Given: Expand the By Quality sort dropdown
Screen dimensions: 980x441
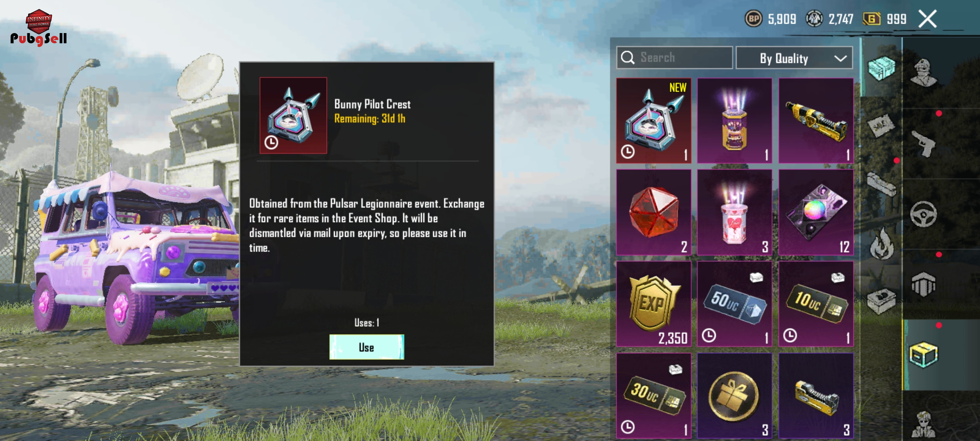Looking at the screenshot, I should 794,58.
